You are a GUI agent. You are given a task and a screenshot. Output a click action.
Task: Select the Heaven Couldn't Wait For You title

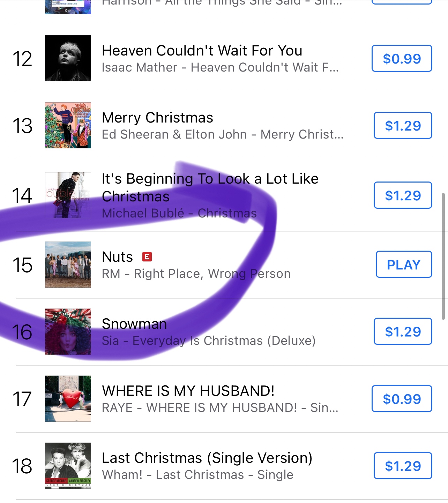(x=202, y=51)
